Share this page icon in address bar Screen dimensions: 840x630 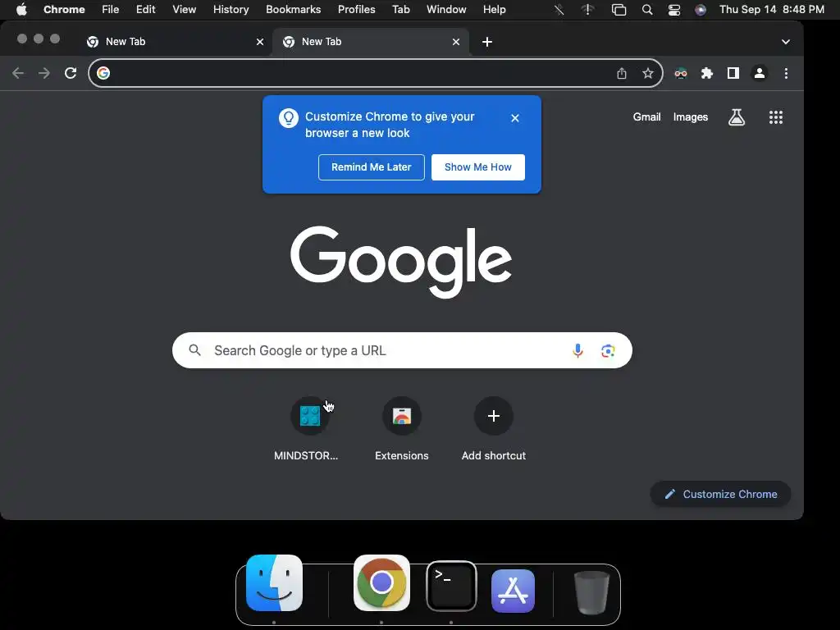click(x=622, y=73)
